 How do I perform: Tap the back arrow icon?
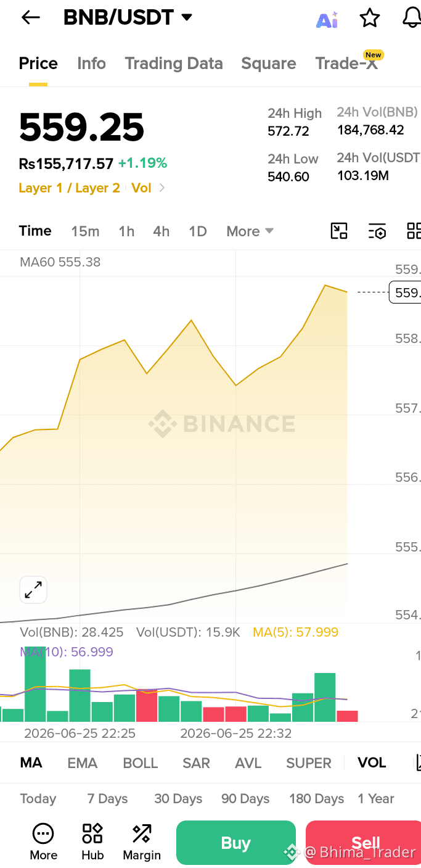pos(30,18)
